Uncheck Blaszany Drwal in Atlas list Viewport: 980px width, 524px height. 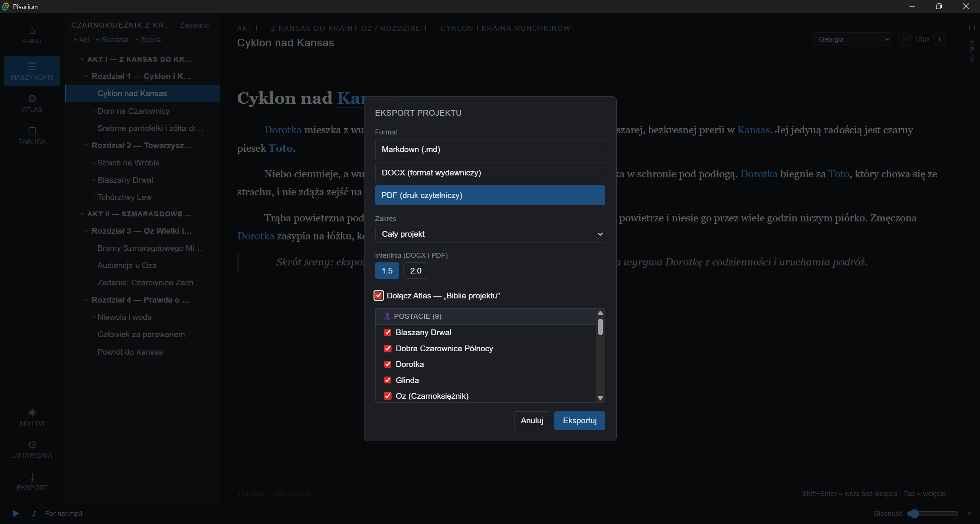click(x=387, y=332)
